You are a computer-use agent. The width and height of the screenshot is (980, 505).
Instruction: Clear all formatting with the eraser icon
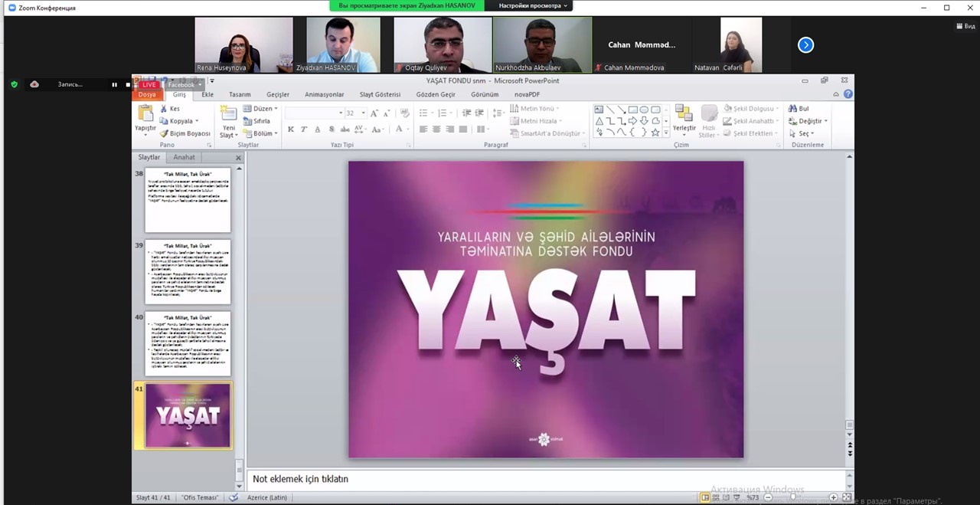coord(405,113)
